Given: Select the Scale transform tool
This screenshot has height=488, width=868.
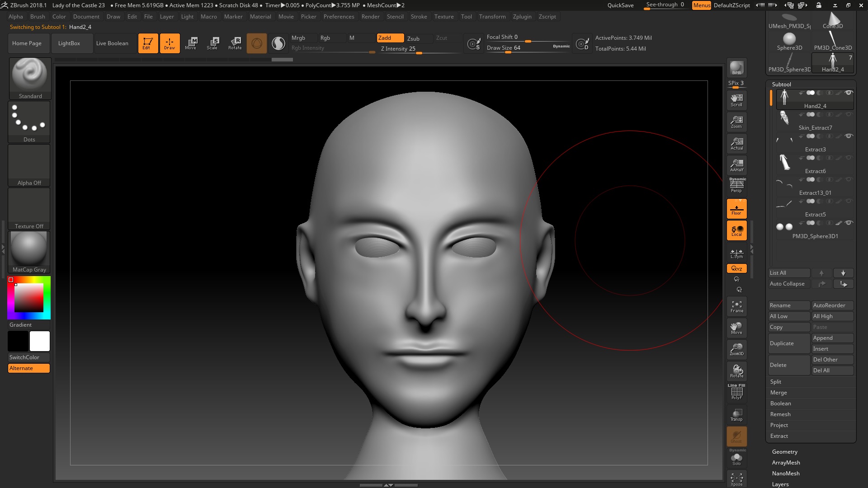Looking at the screenshot, I should pos(212,43).
